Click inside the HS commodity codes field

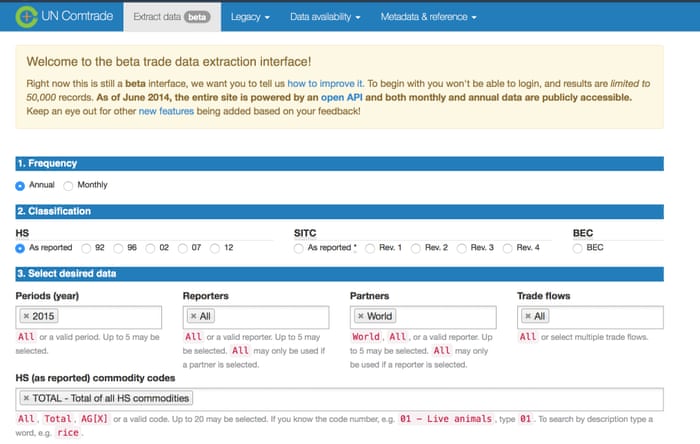(339, 399)
